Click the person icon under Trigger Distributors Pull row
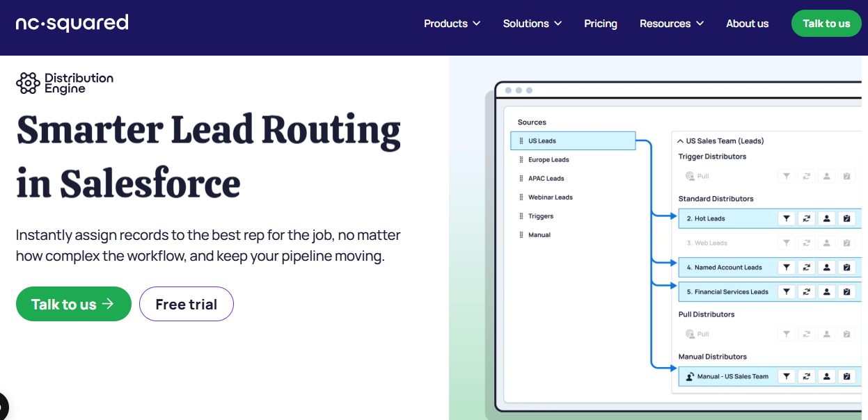Screen dimensions: 868x420 827,176
